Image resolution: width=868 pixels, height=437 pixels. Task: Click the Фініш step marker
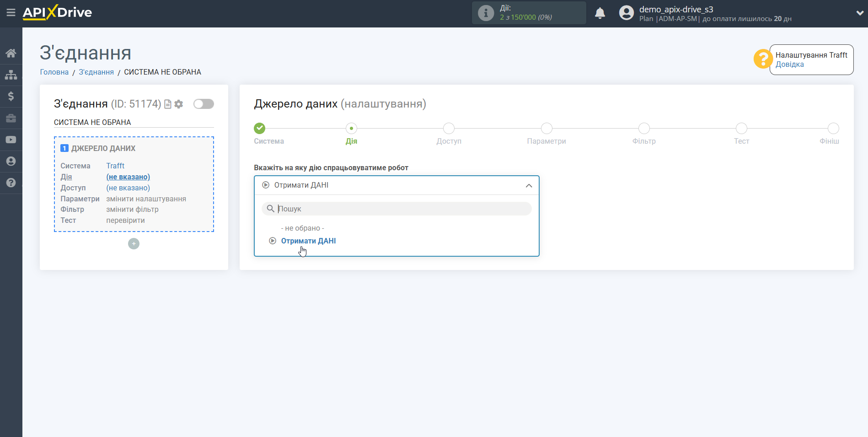[833, 129]
